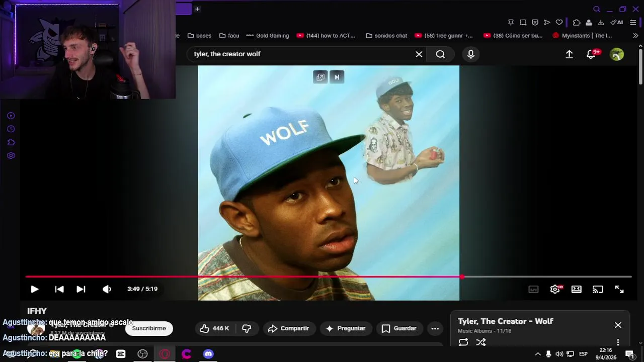Image resolution: width=644 pixels, height=362 pixels.
Task: Start voice search with microphone
Action: [471, 54]
